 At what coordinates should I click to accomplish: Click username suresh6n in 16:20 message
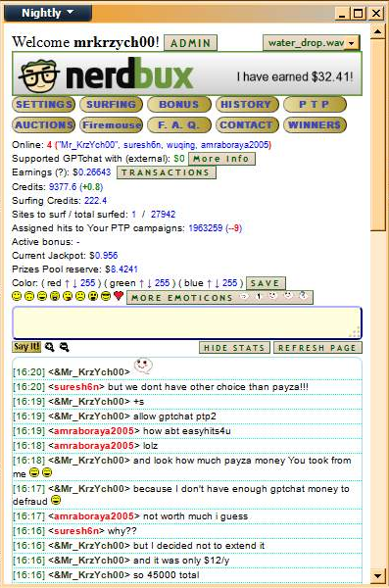point(76,387)
